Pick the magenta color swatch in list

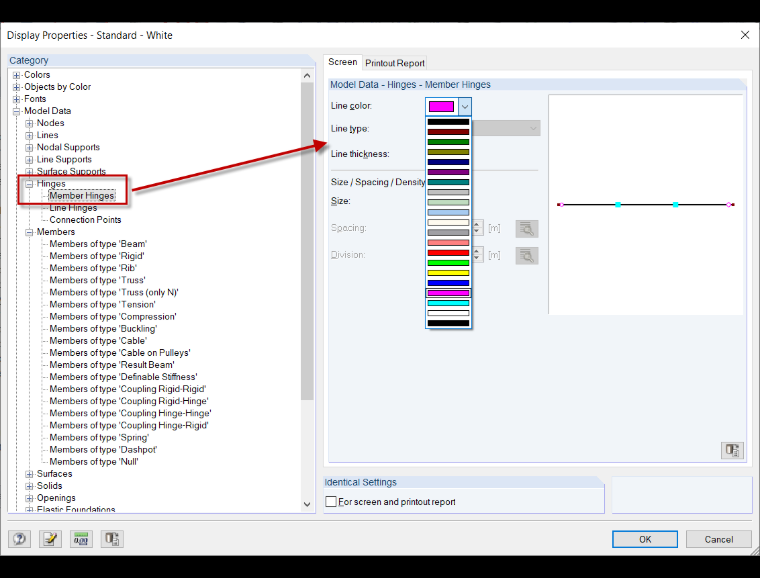pos(448,293)
